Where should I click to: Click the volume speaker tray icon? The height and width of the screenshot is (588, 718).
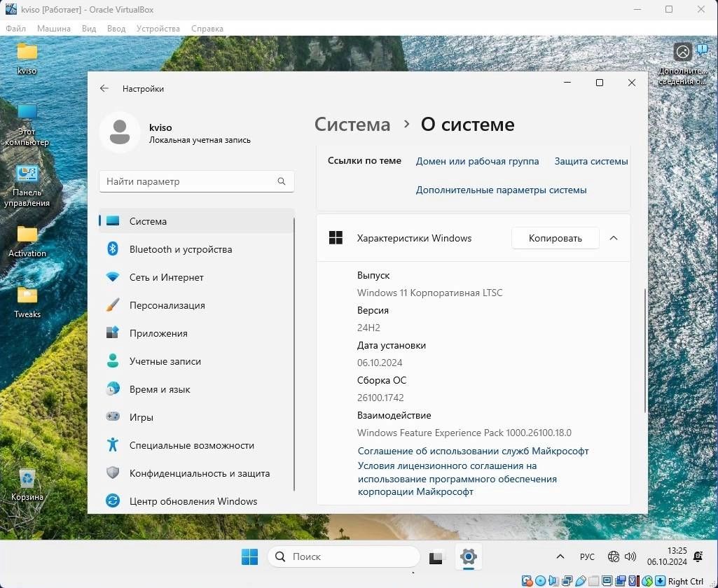630,556
